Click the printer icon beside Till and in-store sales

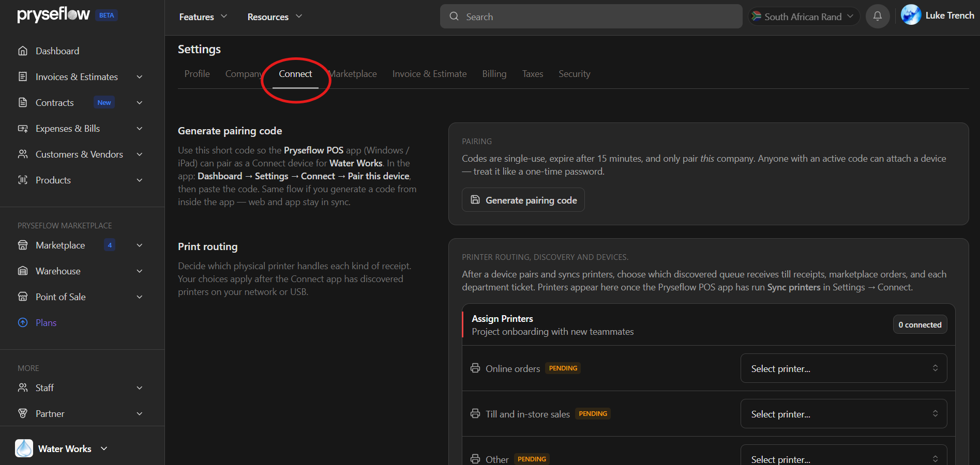pyautogui.click(x=475, y=413)
